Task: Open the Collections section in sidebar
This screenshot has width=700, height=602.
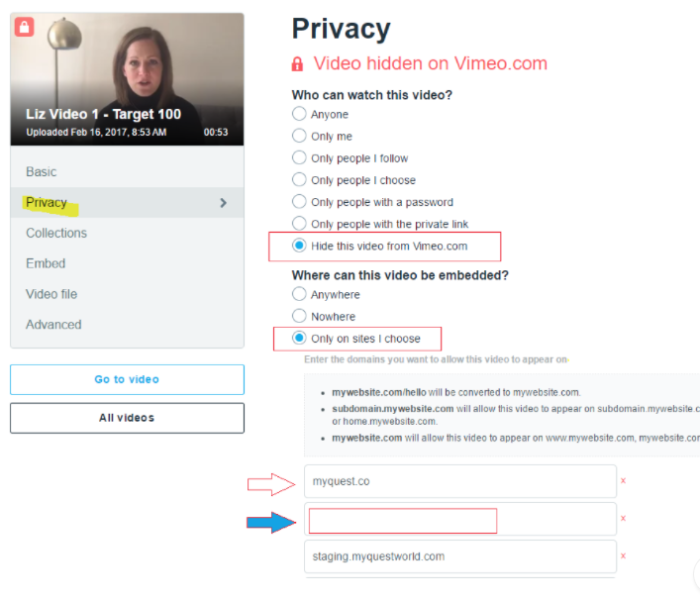Action: coord(56,233)
